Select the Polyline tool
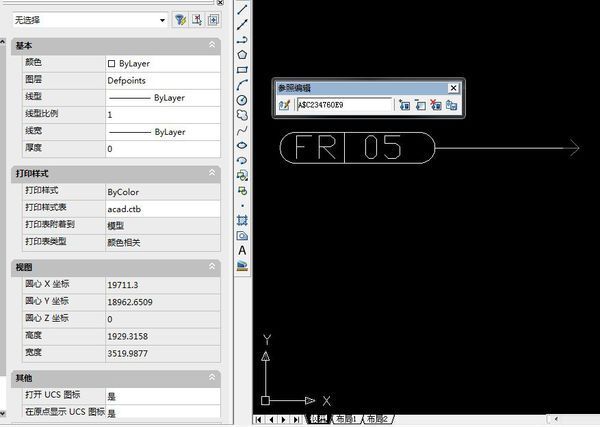The width and height of the screenshot is (600, 427). coord(242,39)
